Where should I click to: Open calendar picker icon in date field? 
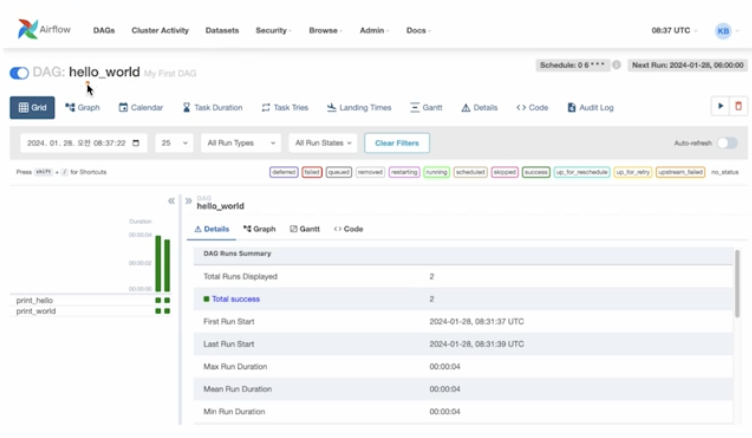(136, 143)
